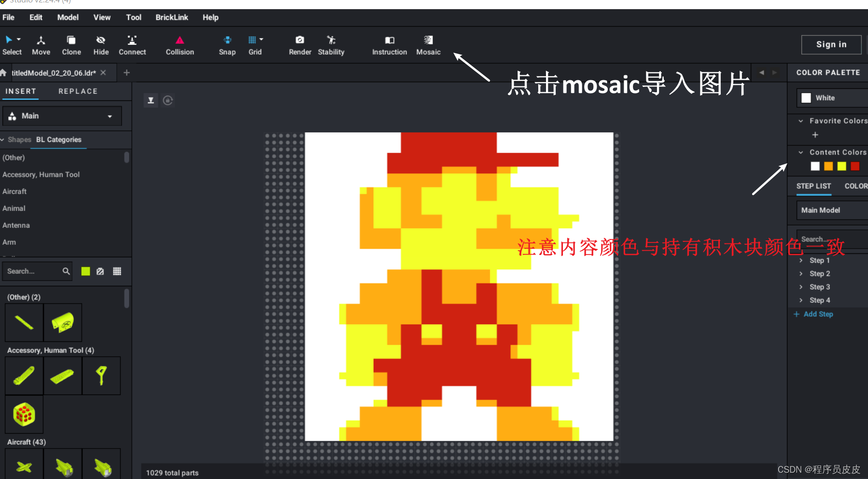The width and height of the screenshot is (868, 479).
Task: Run the Stability check
Action: point(331,45)
